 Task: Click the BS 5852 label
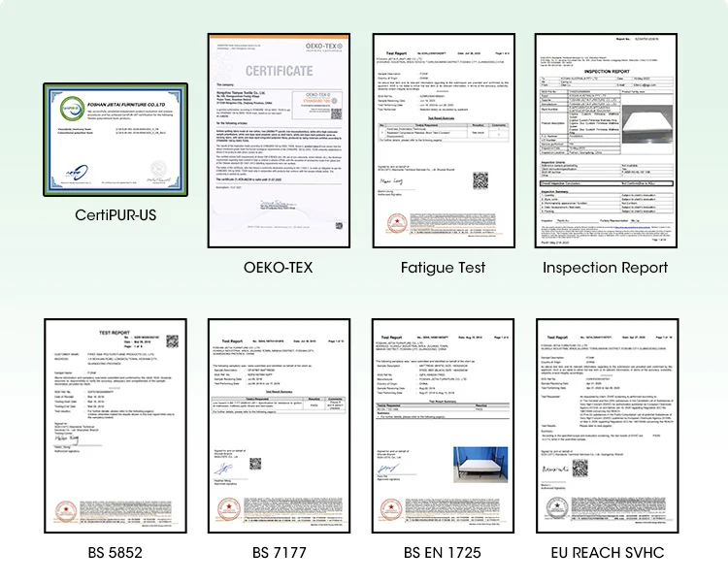coord(116,553)
